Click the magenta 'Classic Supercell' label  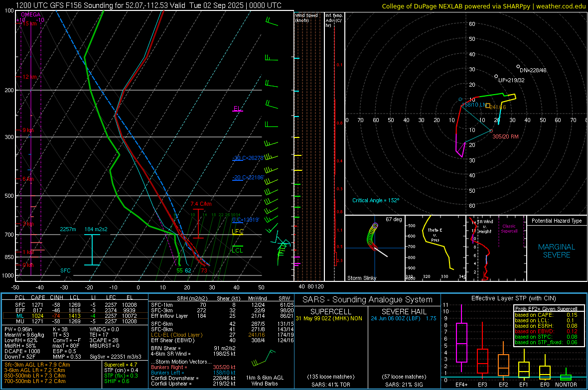tap(509, 229)
